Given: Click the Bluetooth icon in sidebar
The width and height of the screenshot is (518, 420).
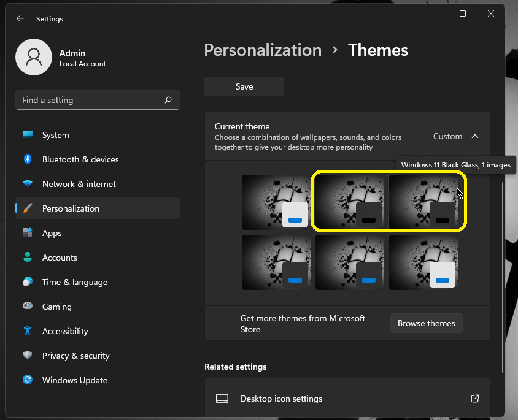Looking at the screenshot, I should [28, 159].
